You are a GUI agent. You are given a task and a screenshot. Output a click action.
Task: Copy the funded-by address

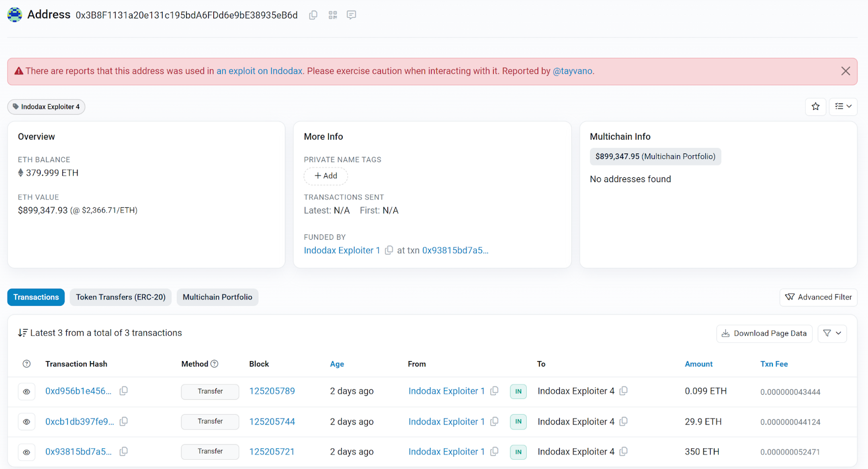coord(389,250)
